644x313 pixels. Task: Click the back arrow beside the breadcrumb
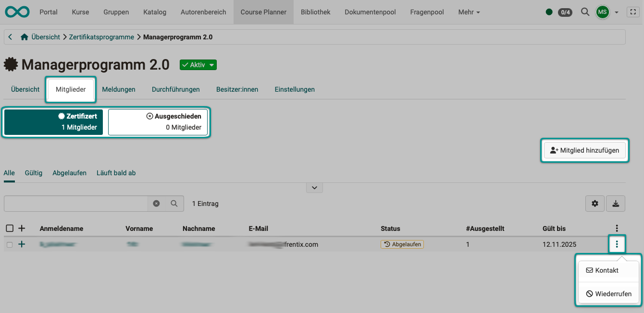click(x=10, y=36)
